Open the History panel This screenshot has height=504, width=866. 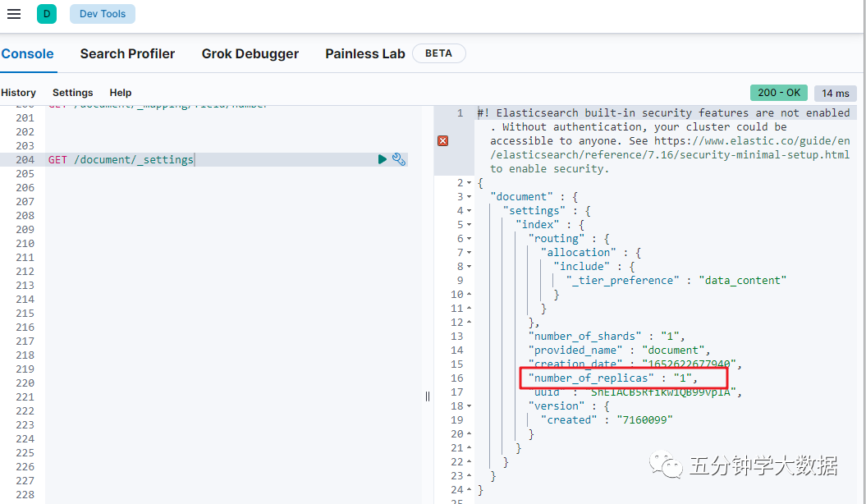(x=18, y=93)
